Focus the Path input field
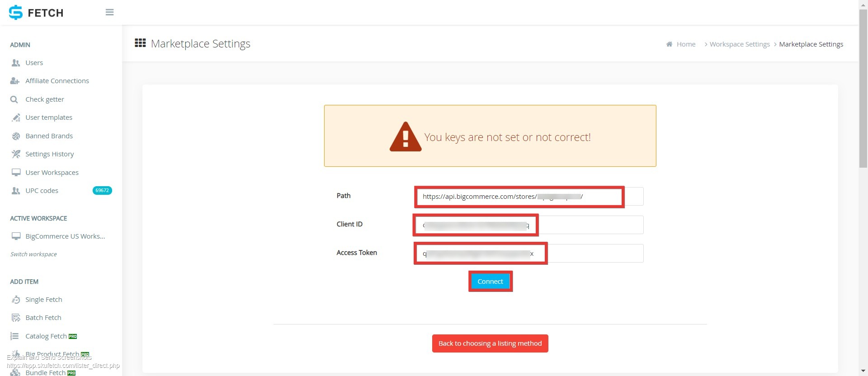Screen dimensions: 868x376 529,197
